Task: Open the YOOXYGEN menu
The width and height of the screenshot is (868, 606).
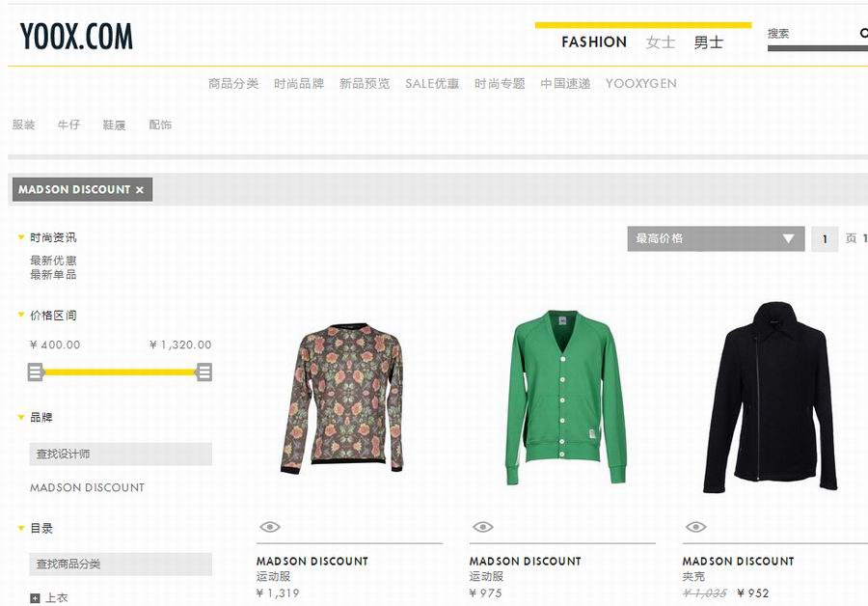Action: pyautogui.click(x=640, y=84)
